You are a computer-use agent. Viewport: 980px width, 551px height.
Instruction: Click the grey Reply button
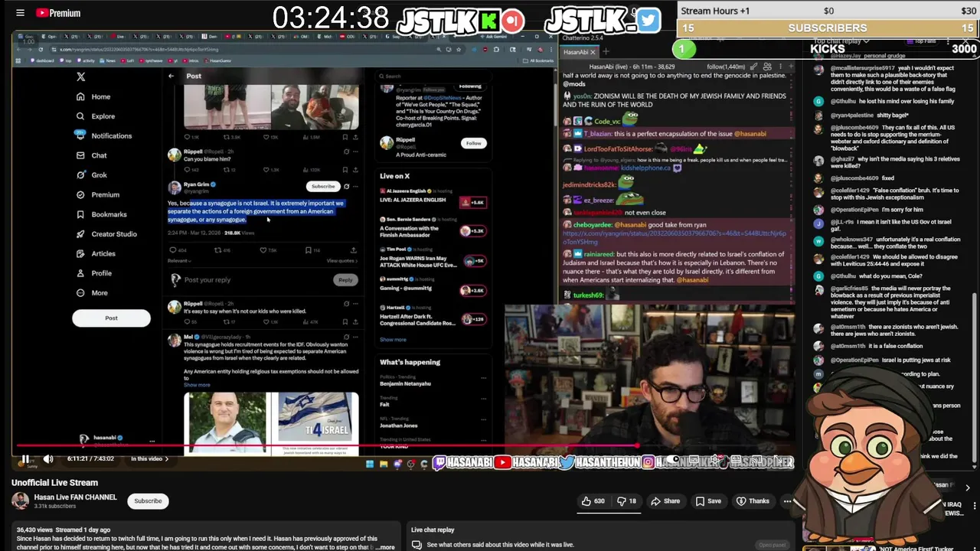click(346, 280)
